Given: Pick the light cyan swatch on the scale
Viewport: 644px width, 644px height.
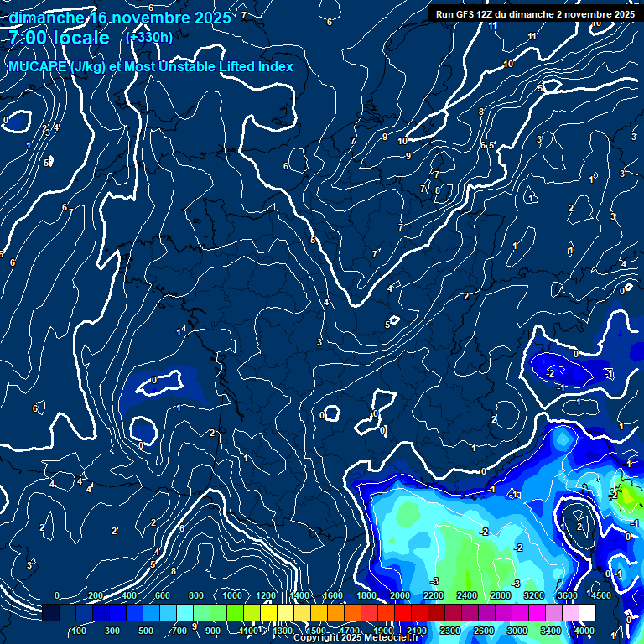Looking at the screenshot, I should point(184,612).
